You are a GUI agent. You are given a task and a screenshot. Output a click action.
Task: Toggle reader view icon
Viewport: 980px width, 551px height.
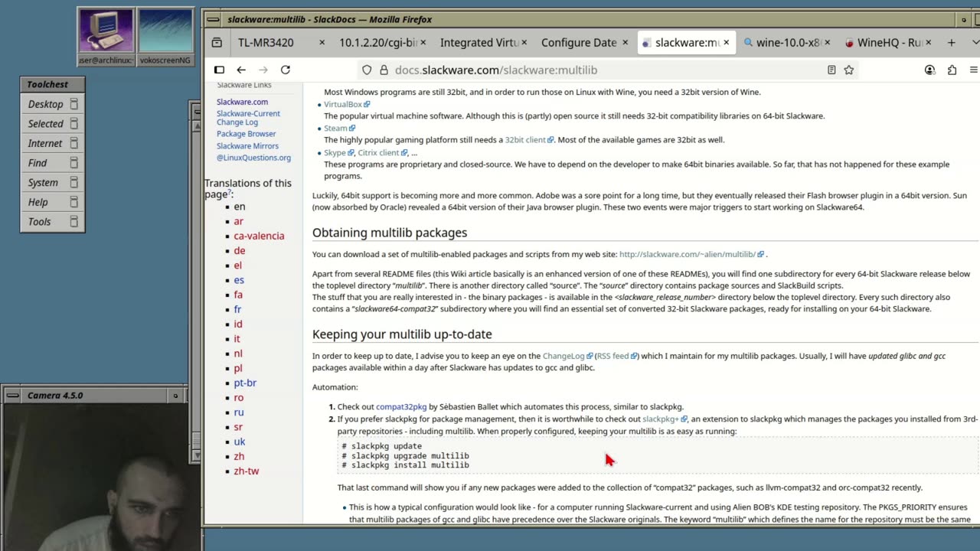point(831,70)
